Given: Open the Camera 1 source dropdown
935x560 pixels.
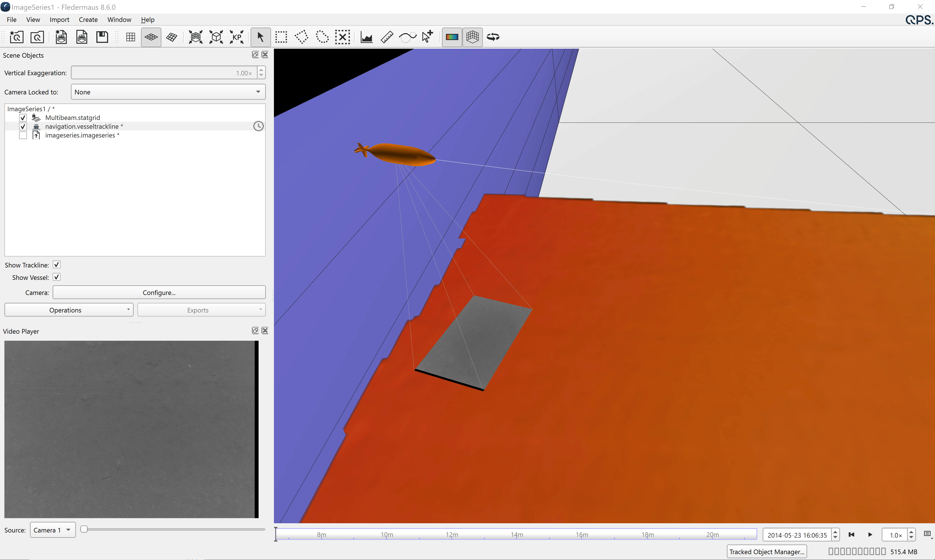Looking at the screenshot, I should click(52, 530).
